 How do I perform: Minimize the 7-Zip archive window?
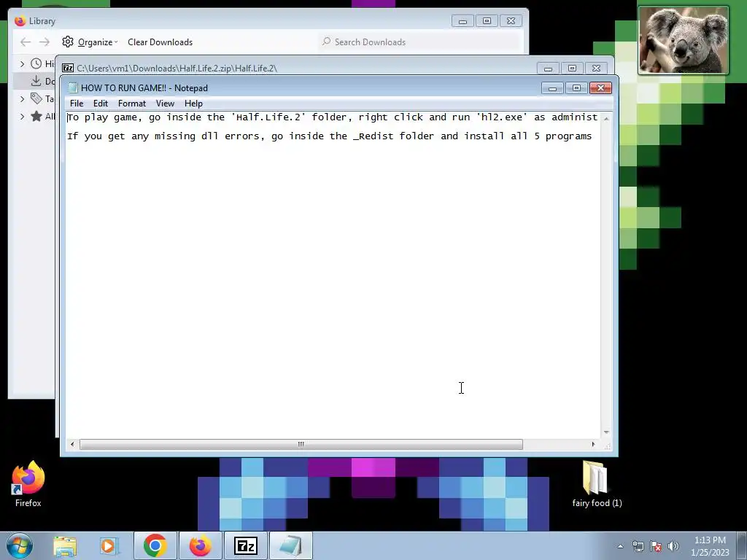coord(548,69)
